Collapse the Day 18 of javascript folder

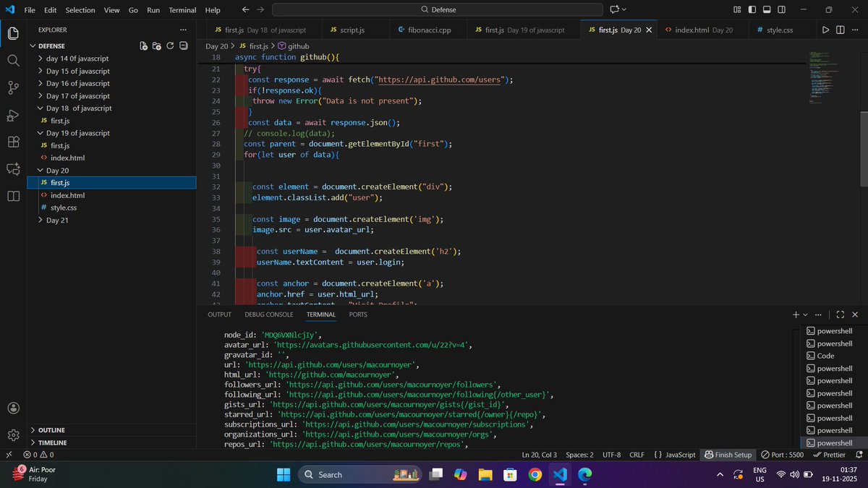point(111,108)
